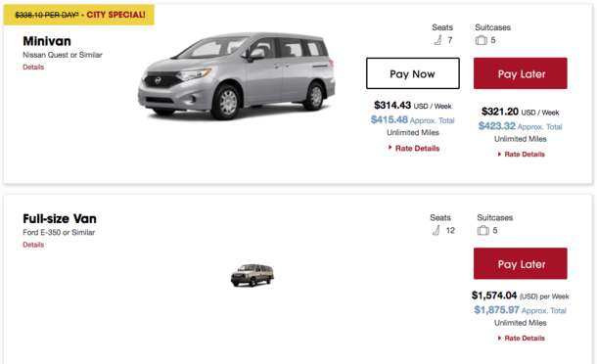
Task: Click the Minivan seat icon
Action: tap(438, 40)
